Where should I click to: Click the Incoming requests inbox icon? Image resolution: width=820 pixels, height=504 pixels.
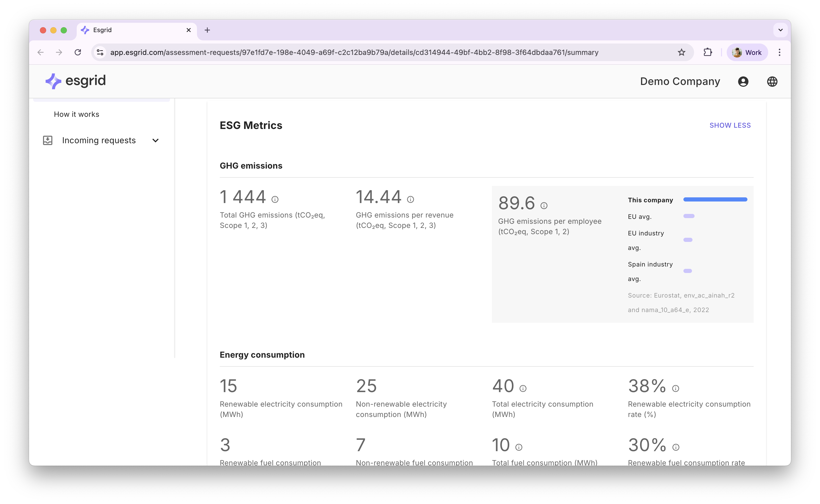48,140
